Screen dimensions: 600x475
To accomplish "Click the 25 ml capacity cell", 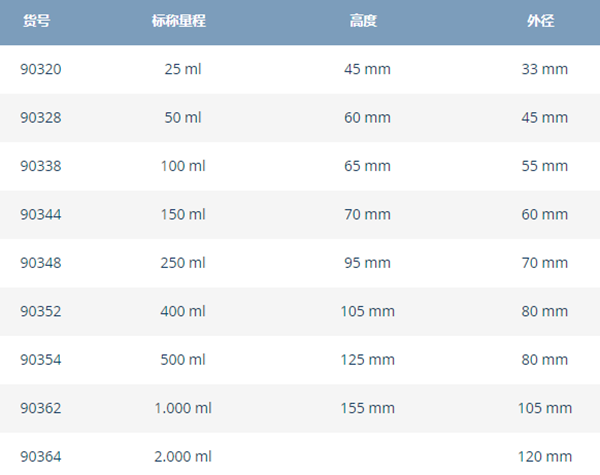I will [x=183, y=69].
